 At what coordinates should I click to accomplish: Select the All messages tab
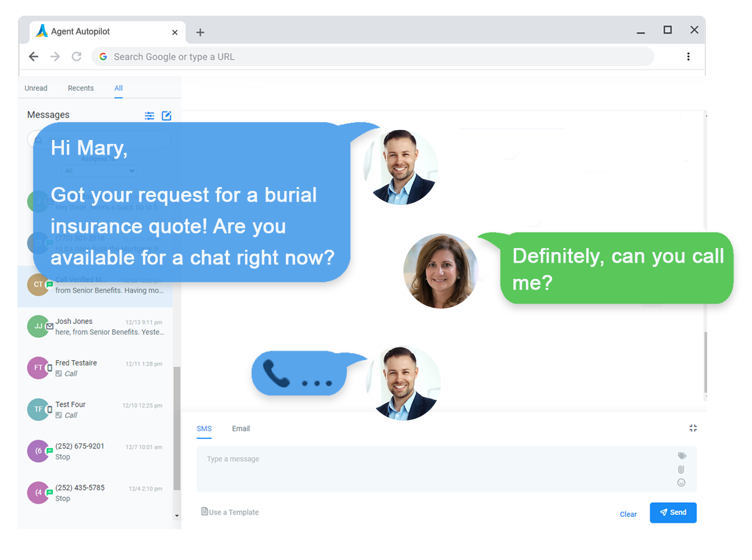pyautogui.click(x=119, y=88)
